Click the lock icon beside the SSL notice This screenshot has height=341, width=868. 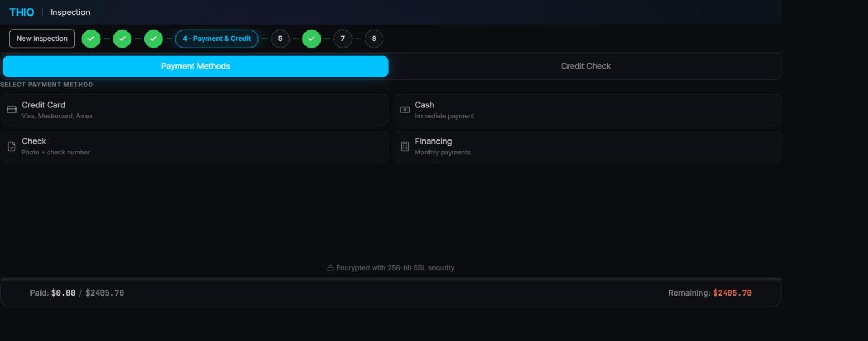point(330,268)
